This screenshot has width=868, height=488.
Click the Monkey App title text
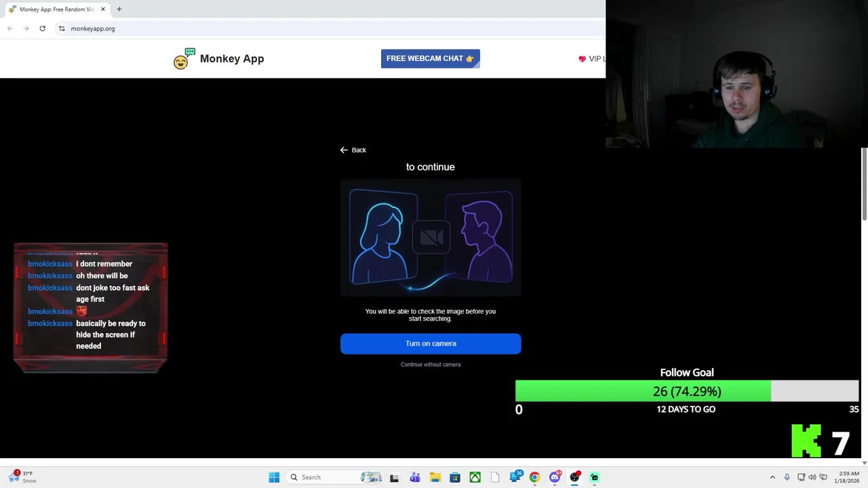(x=232, y=59)
